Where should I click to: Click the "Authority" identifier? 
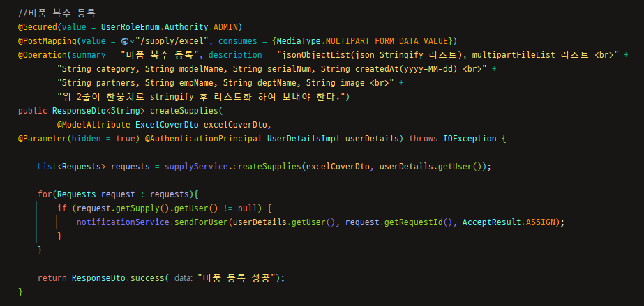click(x=186, y=27)
